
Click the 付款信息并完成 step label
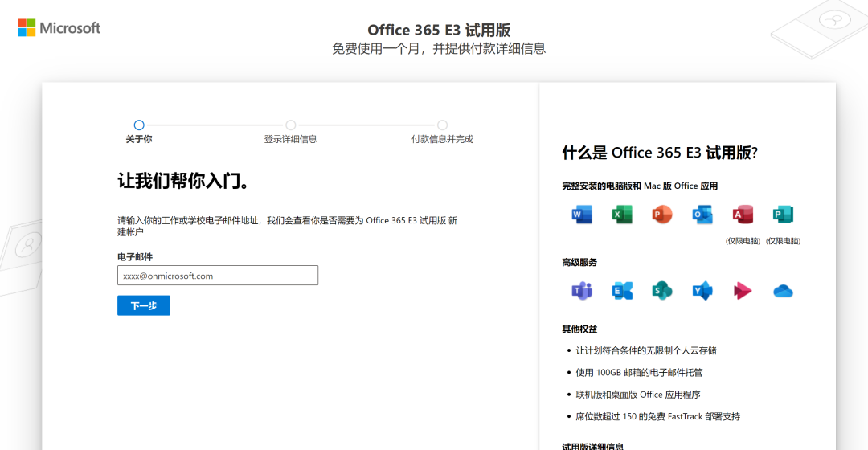click(x=442, y=139)
